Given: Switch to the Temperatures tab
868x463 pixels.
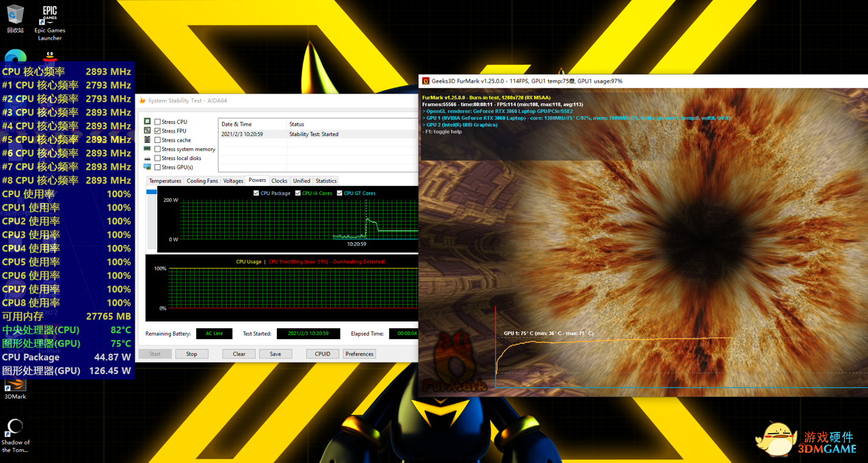Looking at the screenshot, I should pyautogui.click(x=165, y=181).
